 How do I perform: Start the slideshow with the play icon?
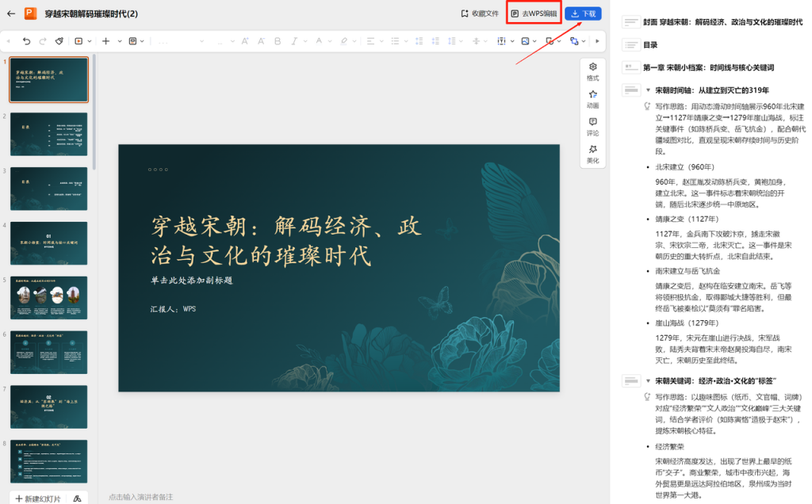pos(79,41)
